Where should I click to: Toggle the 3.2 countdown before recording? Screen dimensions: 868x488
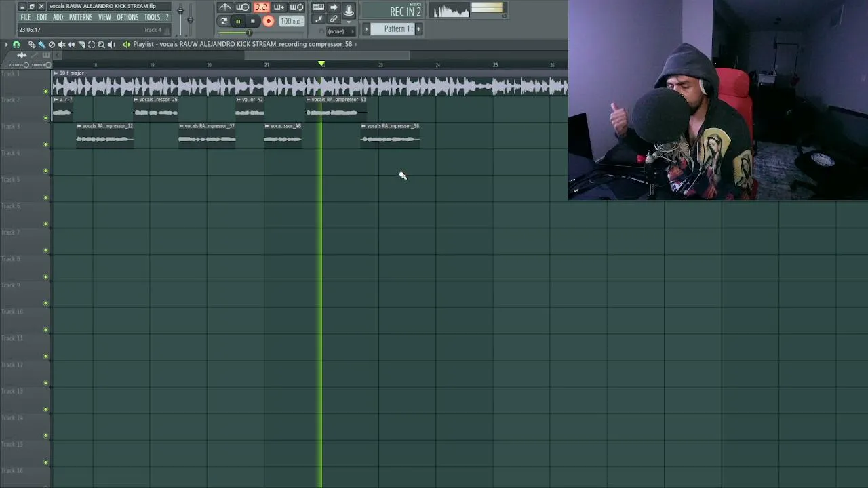click(x=261, y=7)
